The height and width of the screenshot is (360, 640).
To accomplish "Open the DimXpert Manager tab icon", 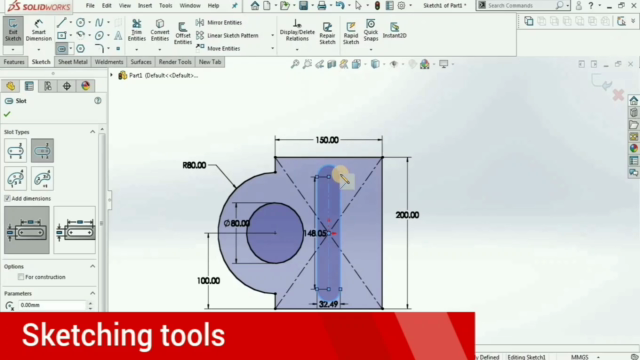I will pyautogui.click(x=67, y=86).
